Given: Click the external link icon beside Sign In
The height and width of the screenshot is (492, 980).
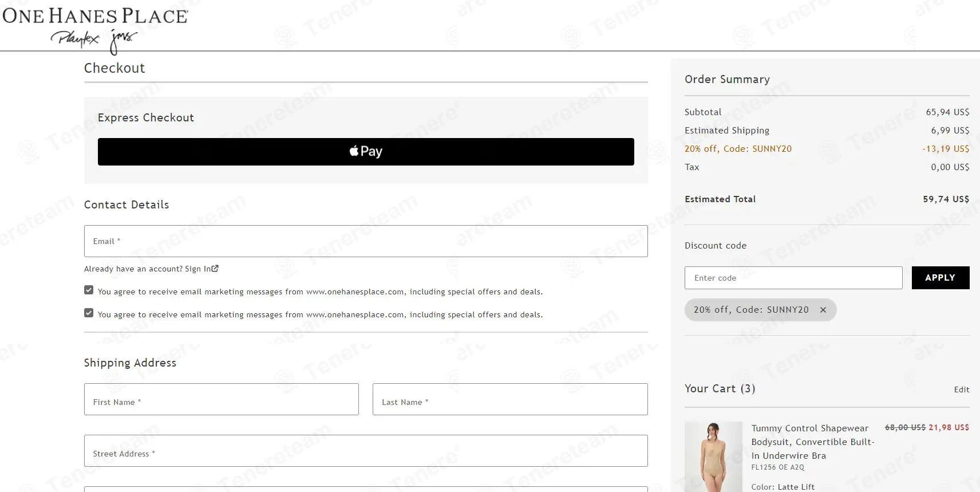Looking at the screenshot, I should tap(215, 269).
